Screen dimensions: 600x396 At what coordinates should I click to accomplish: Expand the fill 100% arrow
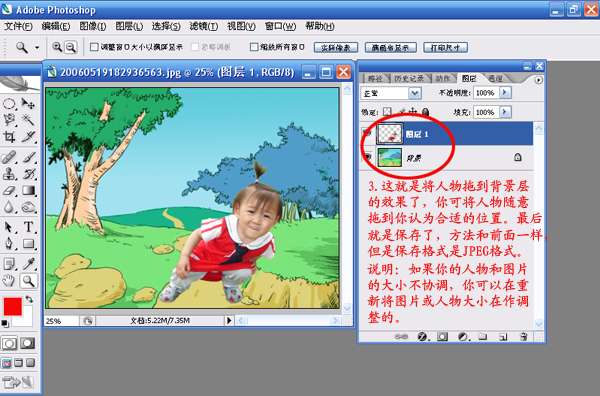(505, 112)
